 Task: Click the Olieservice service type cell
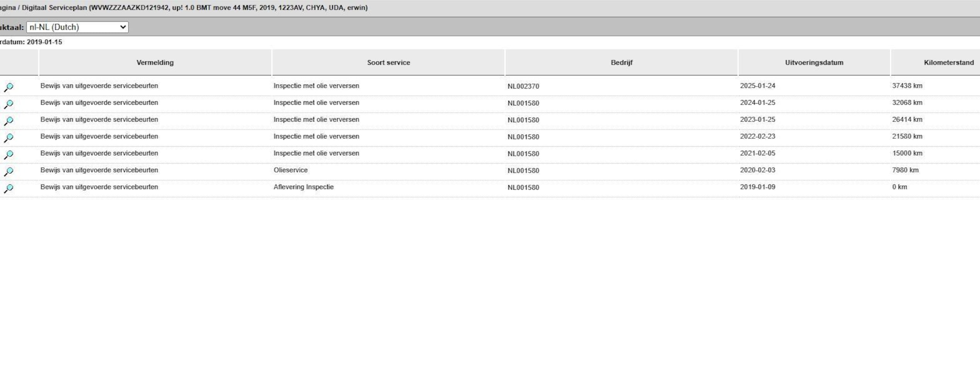290,170
